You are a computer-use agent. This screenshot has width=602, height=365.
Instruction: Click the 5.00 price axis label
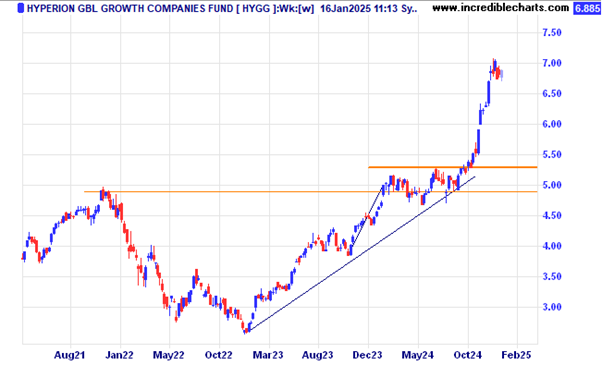pos(552,185)
